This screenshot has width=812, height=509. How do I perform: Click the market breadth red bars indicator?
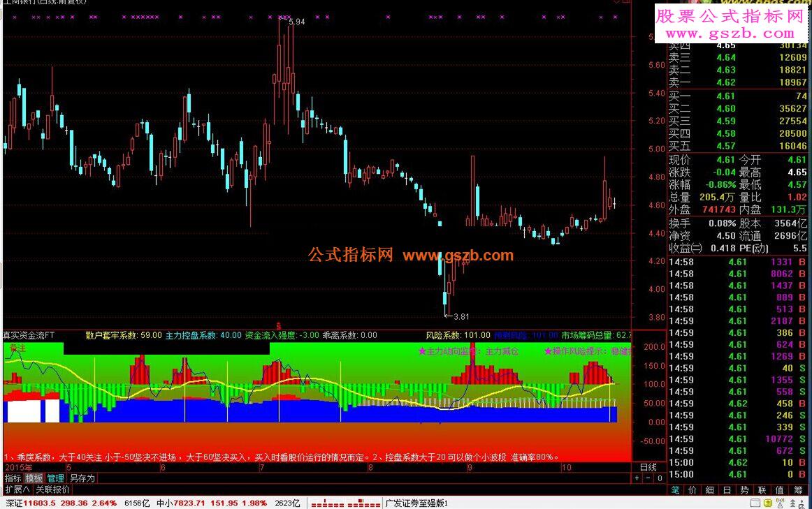[x=345, y=503]
